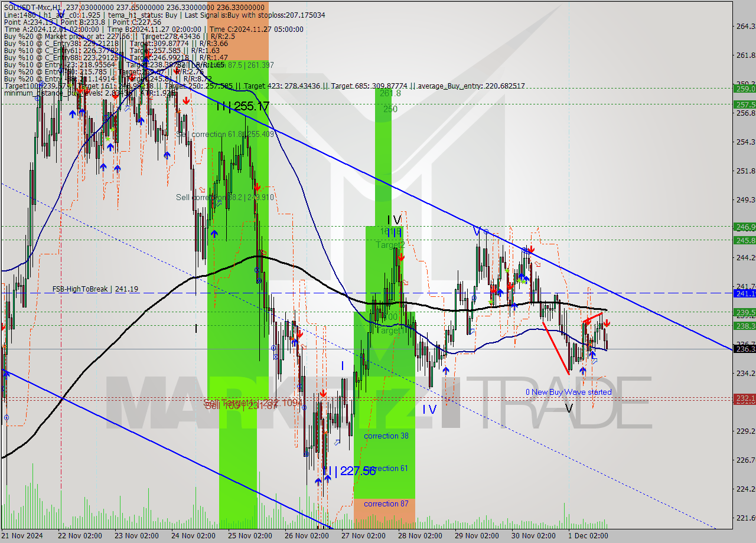The image size is (756, 543).
Task: Click the green 246.9 price tag on axis
Action: click(744, 227)
